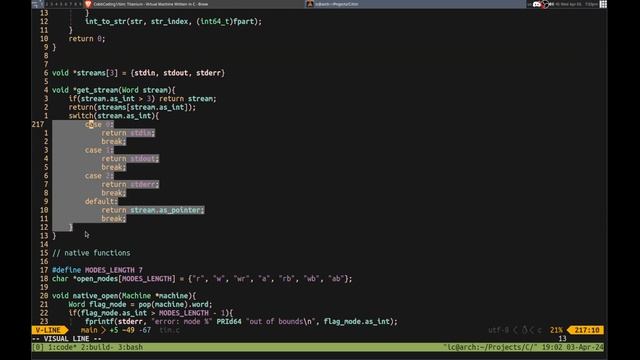The height and width of the screenshot is (360, 640).
Task: Click 'default:' in the switch block
Action: (x=101, y=202)
